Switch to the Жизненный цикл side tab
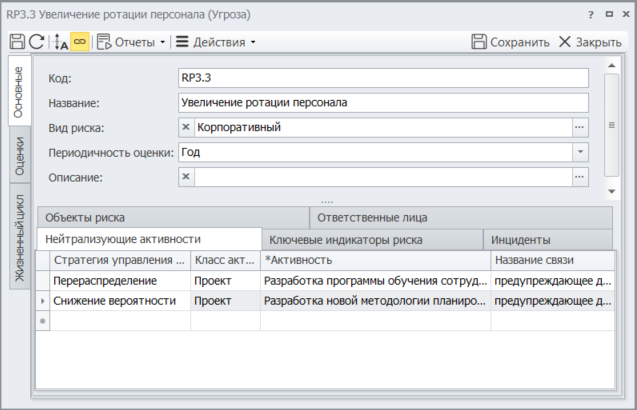 20,235
